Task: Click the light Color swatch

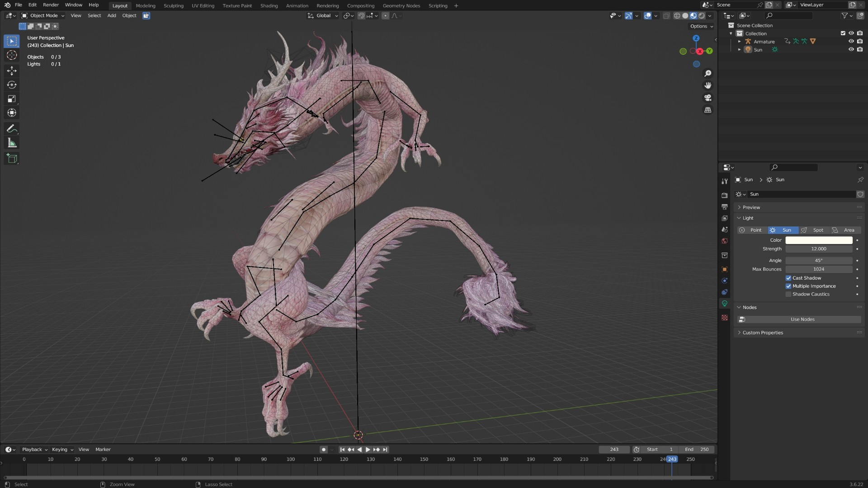Action: [x=819, y=240]
